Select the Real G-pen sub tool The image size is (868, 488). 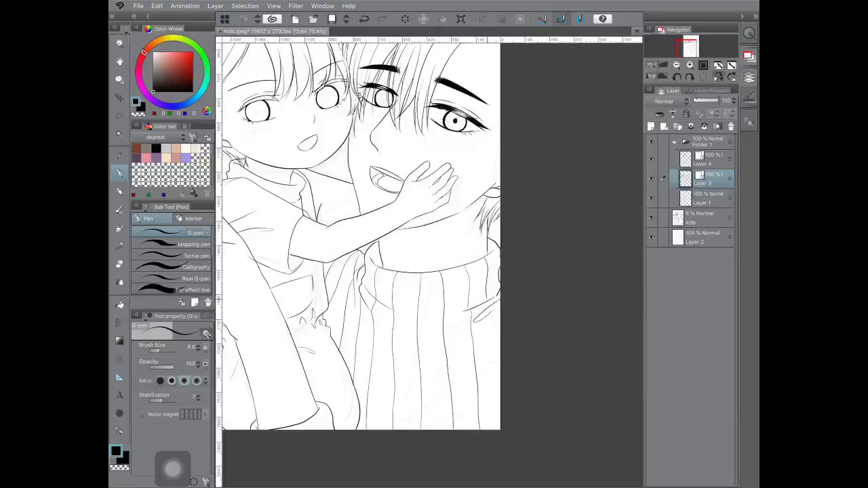[x=172, y=279]
